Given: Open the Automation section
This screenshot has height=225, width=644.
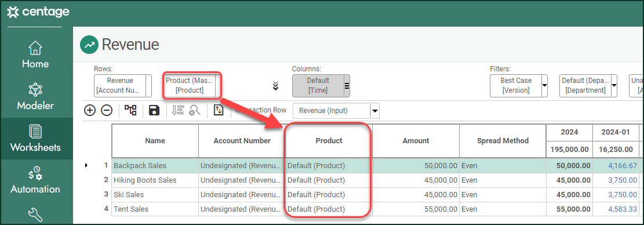Looking at the screenshot, I should click(35, 180).
